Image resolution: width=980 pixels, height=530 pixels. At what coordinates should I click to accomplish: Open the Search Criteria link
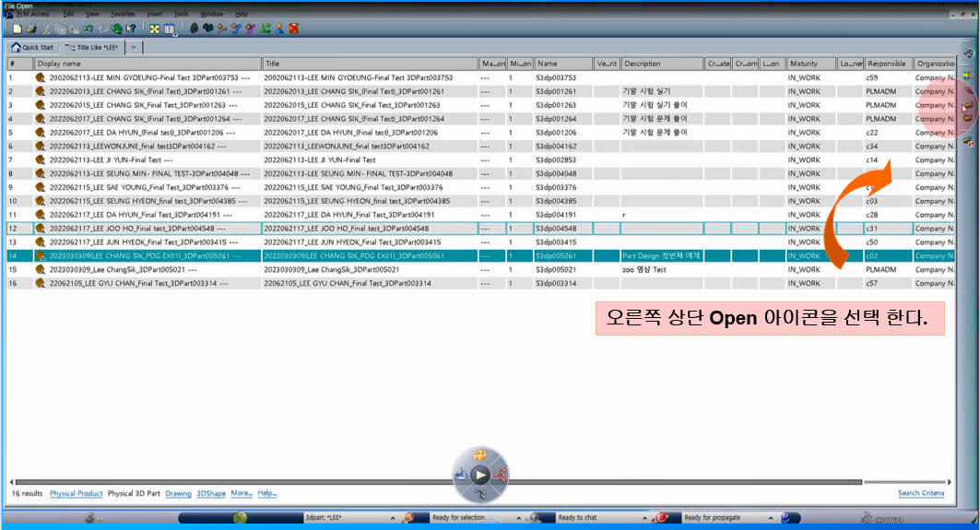click(920, 493)
